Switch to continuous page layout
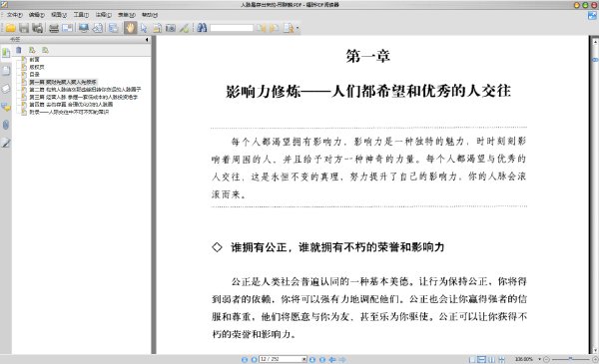599x364 pixels. coord(482,359)
